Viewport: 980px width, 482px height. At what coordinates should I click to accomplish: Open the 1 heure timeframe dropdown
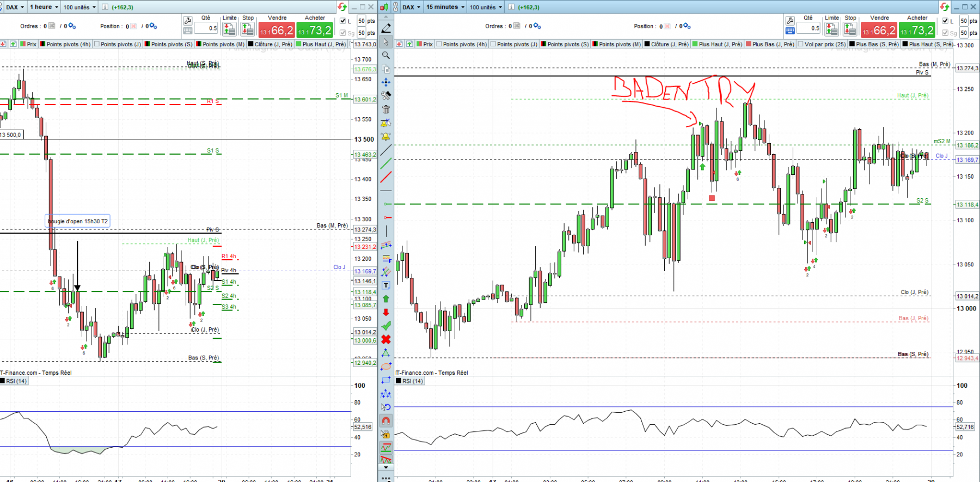(x=44, y=7)
